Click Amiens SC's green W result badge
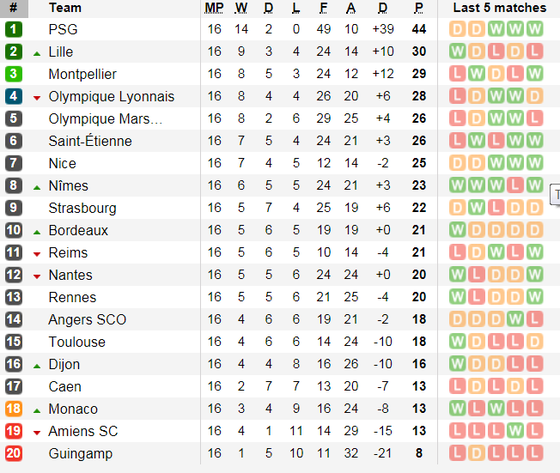Image resolution: width=560 pixels, height=473 pixels. pos(515,431)
